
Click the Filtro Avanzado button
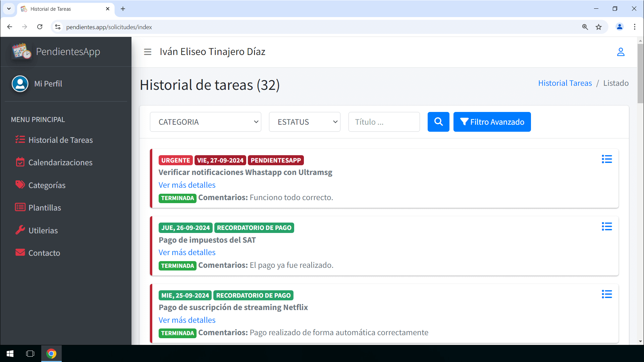click(492, 122)
